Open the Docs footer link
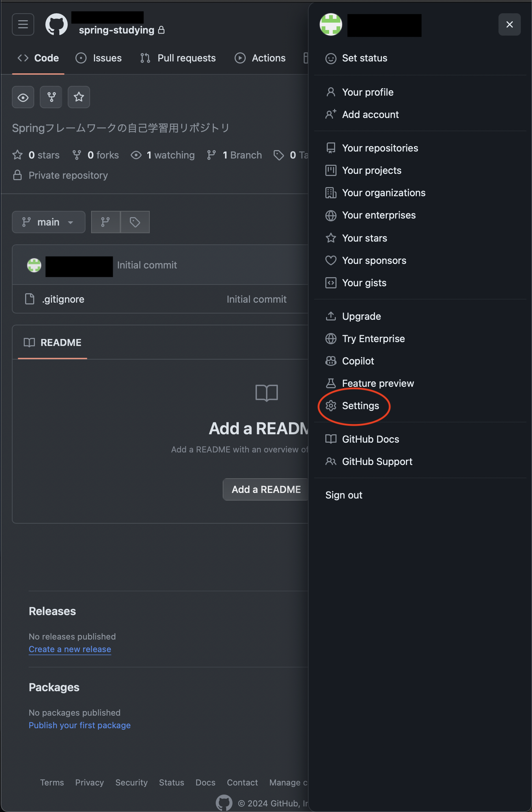This screenshot has width=532, height=812. 206,783
